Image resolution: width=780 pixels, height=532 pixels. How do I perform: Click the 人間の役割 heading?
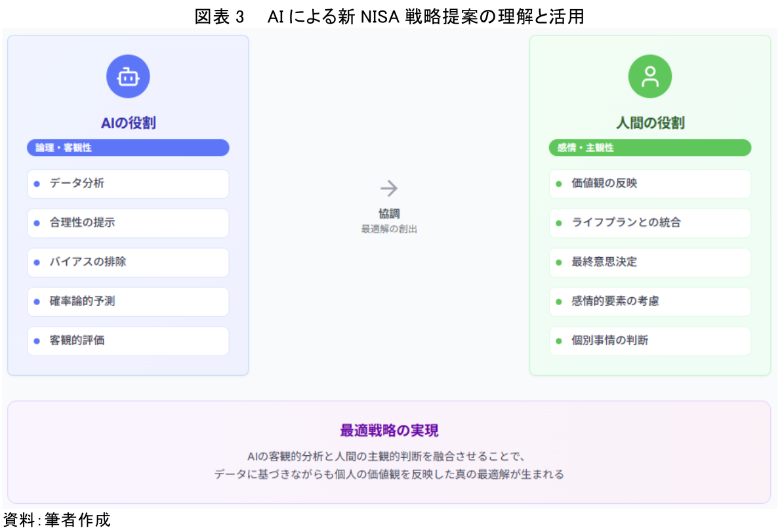click(x=649, y=123)
